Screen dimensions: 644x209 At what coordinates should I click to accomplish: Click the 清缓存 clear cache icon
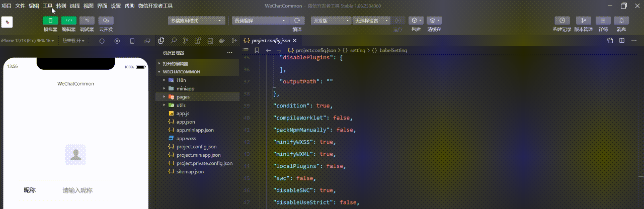pos(434,21)
